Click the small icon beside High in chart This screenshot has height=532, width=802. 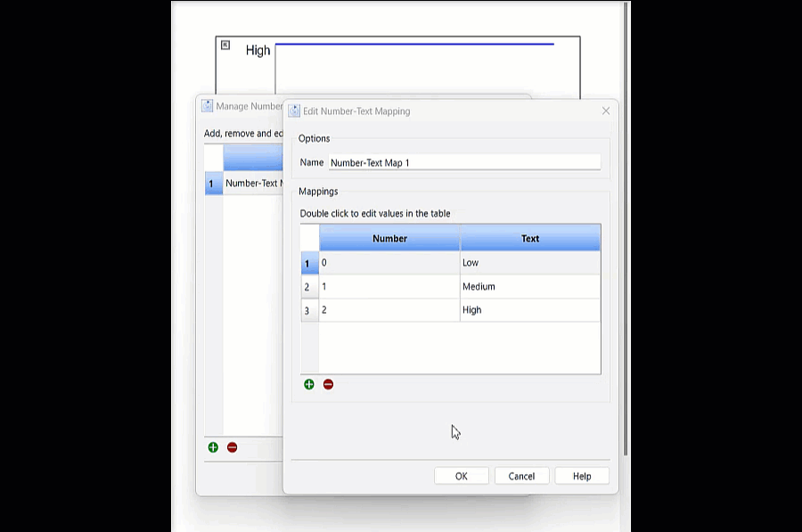pyautogui.click(x=225, y=45)
